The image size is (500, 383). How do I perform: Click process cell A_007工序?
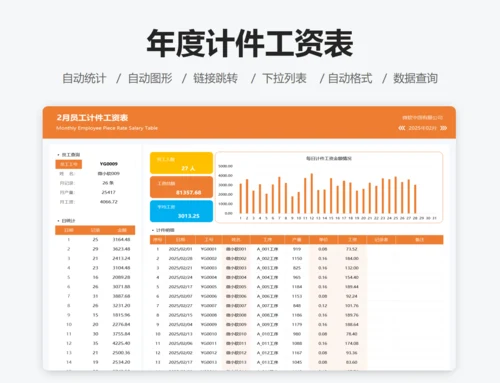(267, 306)
